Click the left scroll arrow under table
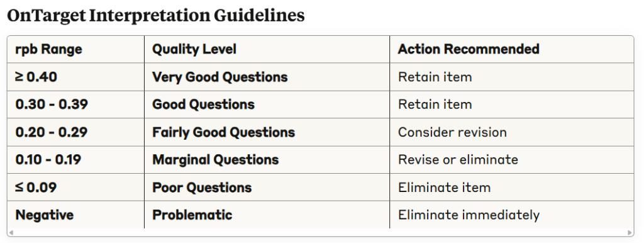Image resolution: width=644 pixels, height=243 pixels. pyautogui.click(x=11, y=233)
